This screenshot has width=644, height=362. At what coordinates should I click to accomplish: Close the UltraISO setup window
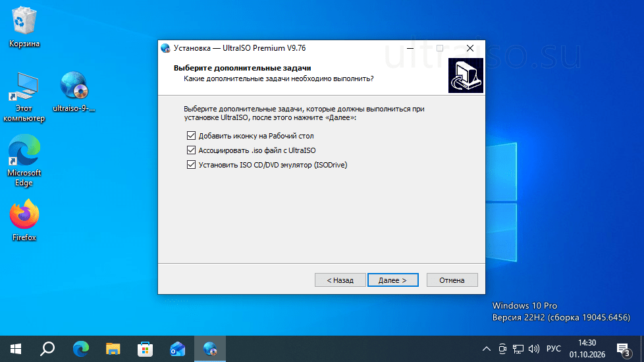pyautogui.click(x=470, y=48)
